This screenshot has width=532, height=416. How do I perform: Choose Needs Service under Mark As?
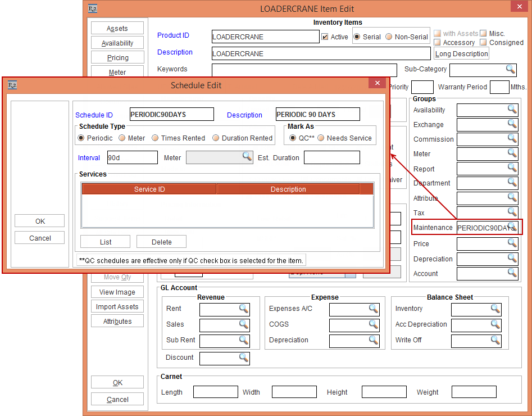pos(321,138)
